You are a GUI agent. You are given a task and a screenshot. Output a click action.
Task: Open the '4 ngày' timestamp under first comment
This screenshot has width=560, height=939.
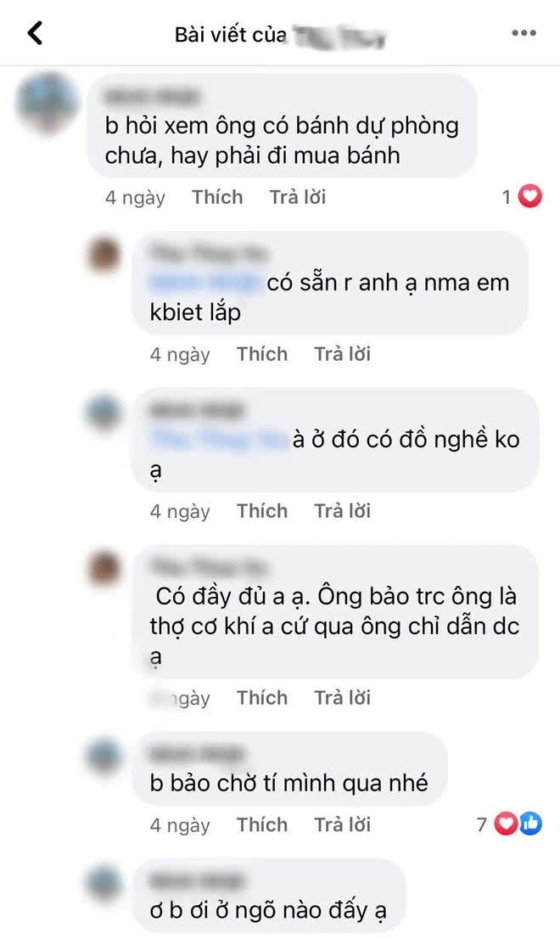click(x=135, y=197)
